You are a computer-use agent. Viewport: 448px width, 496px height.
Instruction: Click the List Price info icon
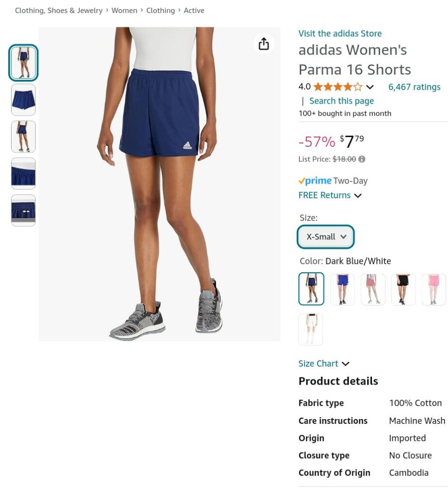[x=362, y=159]
